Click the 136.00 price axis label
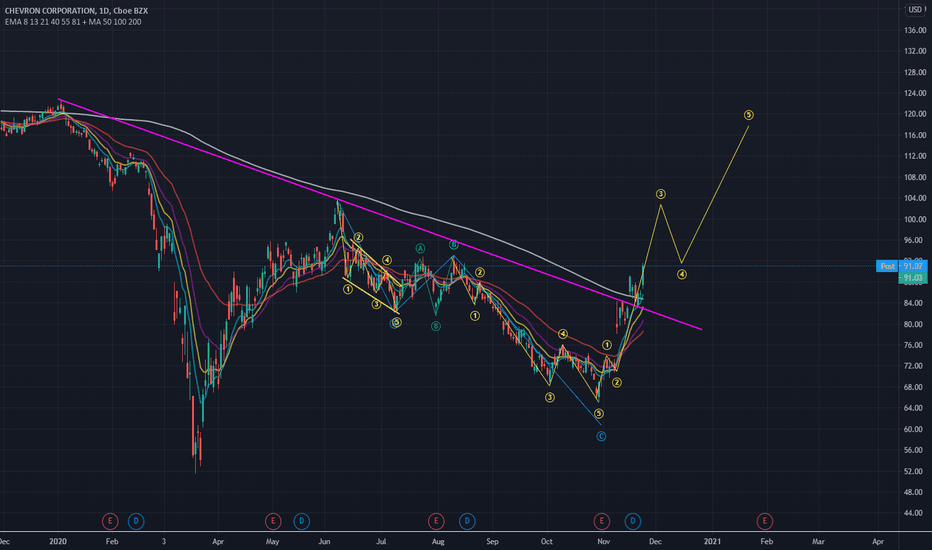Viewport: 932px width, 550px height. 915,30
